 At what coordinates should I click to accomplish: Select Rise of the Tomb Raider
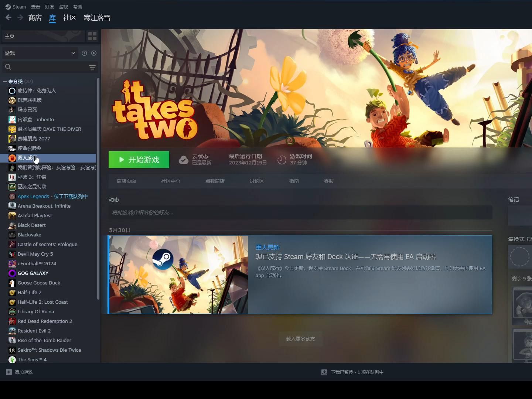pos(44,340)
